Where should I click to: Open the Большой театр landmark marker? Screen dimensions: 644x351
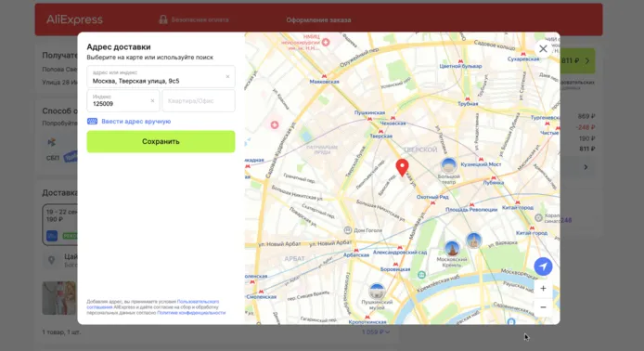tap(448, 165)
